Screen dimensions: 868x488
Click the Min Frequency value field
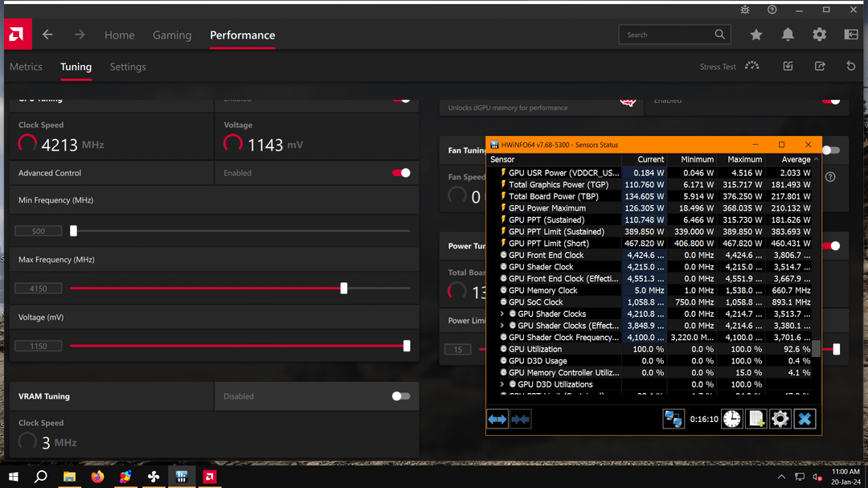tap(39, 231)
